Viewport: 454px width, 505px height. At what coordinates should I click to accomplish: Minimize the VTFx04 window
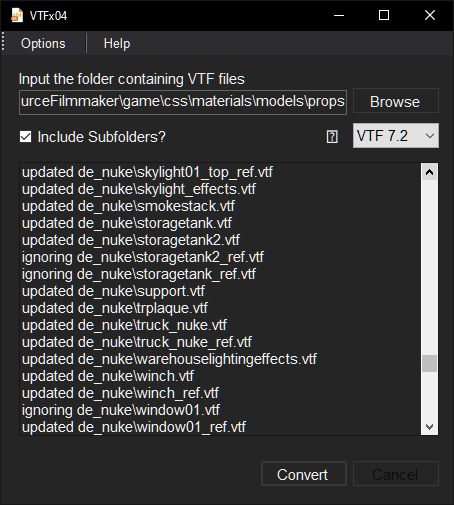(339, 15)
